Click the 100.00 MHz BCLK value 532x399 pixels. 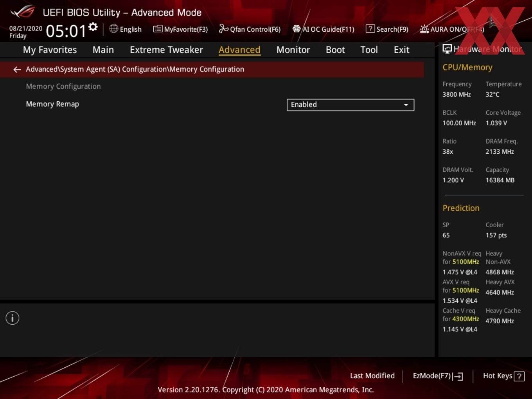click(459, 123)
